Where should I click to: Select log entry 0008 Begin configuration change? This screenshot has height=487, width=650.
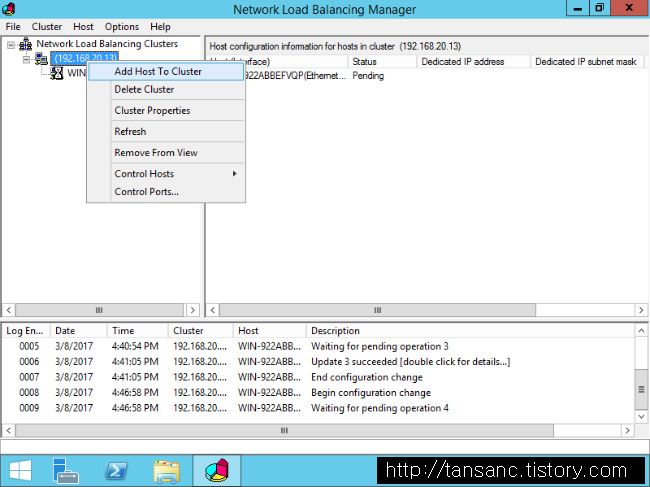click(x=318, y=393)
